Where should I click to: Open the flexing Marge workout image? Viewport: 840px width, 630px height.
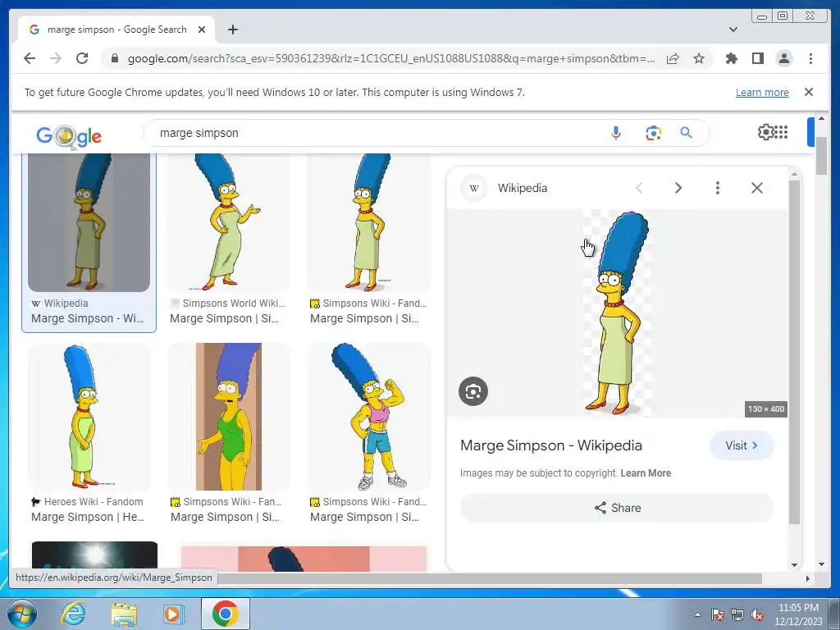pyautogui.click(x=368, y=417)
